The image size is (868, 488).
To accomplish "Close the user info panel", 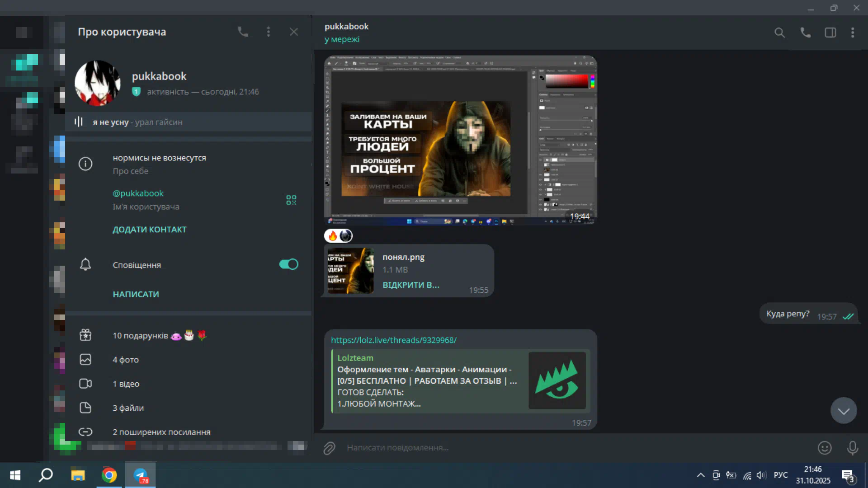I will coord(294,32).
